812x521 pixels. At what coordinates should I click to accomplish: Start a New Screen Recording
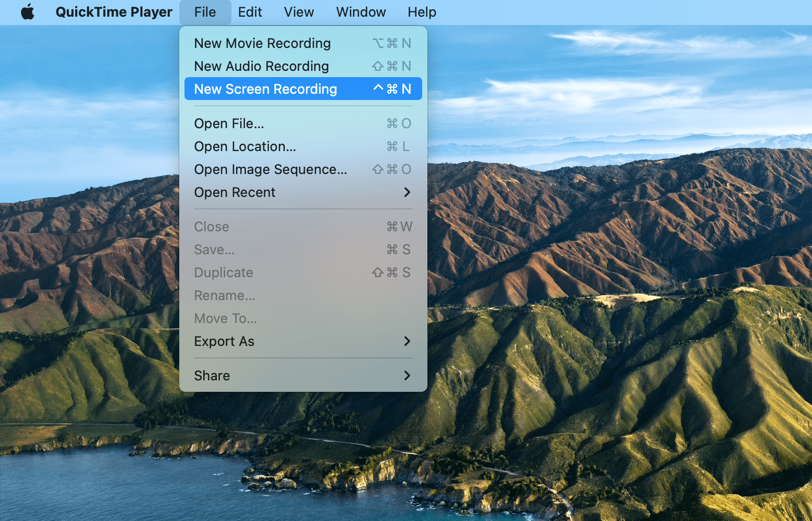[x=303, y=89]
